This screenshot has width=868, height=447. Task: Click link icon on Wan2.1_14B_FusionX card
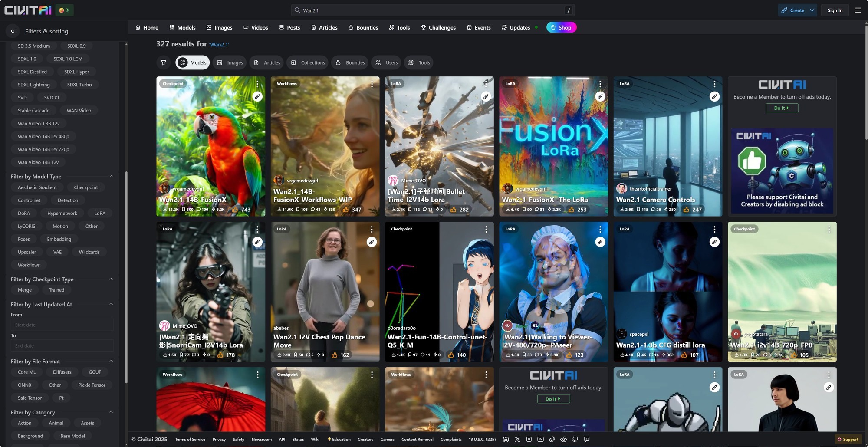click(257, 97)
